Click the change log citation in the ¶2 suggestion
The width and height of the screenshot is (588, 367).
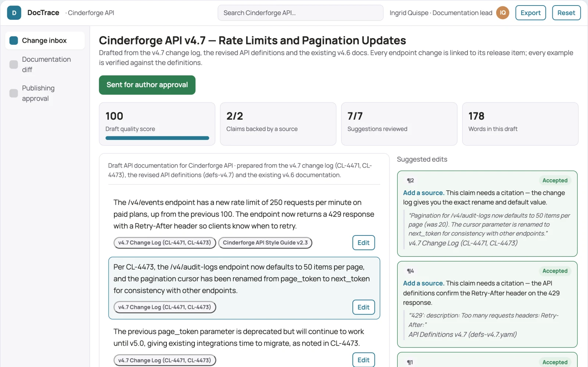pos(463,243)
